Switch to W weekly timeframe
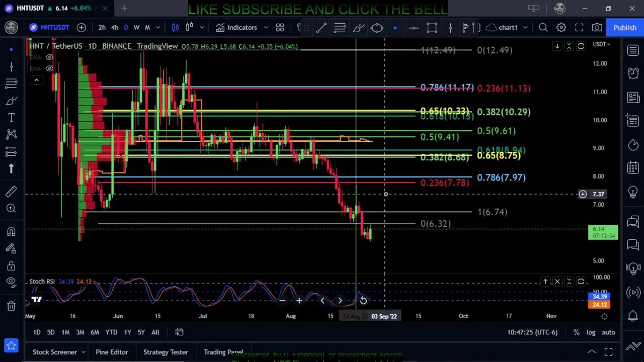The width and height of the screenshot is (644, 362). (x=136, y=28)
